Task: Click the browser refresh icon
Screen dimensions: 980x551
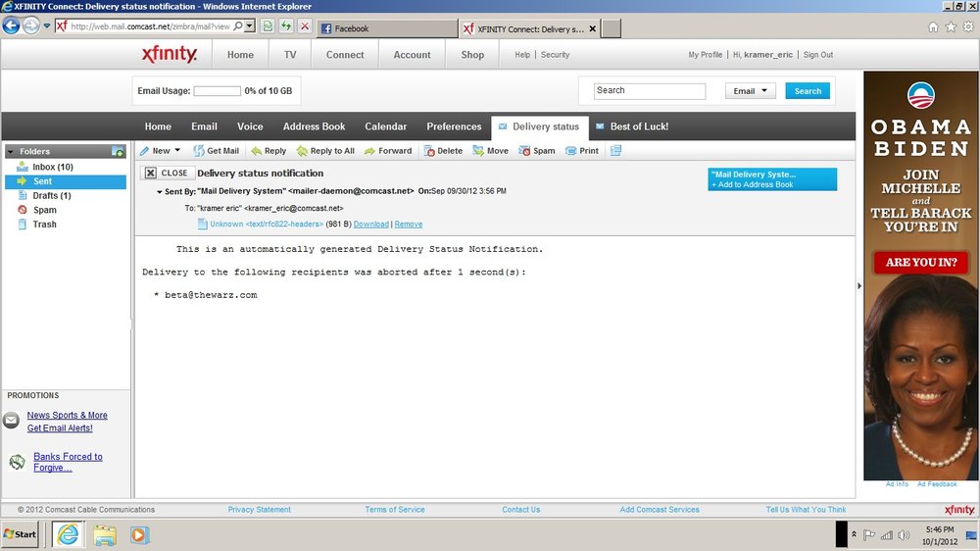Action: tap(286, 26)
